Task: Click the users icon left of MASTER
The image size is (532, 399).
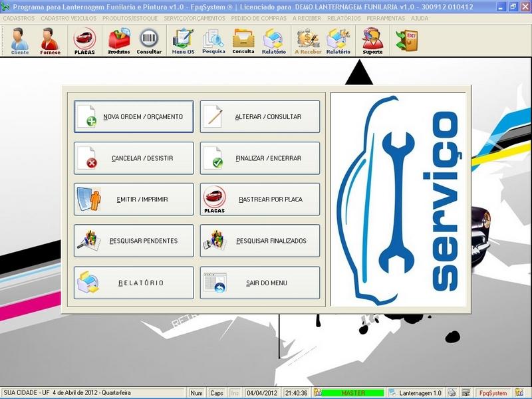Action: point(317,392)
